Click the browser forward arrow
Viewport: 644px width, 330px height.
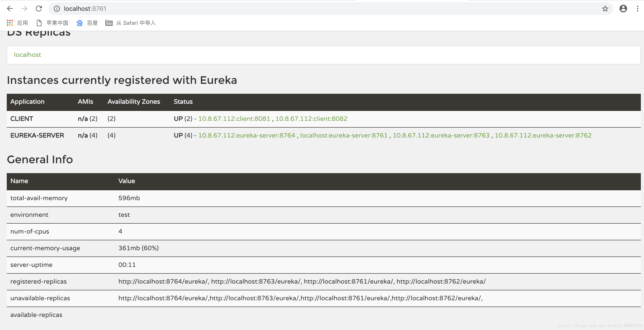[x=24, y=9]
